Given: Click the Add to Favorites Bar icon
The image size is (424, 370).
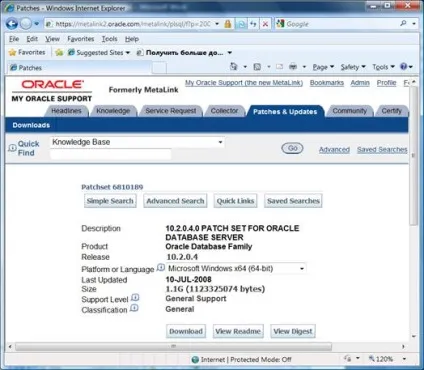Looking at the screenshot, I should (x=59, y=52).
